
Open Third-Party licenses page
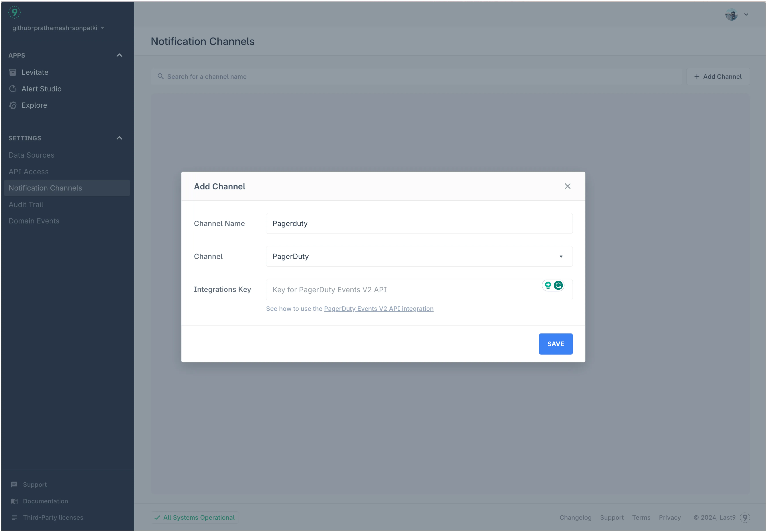pyautogui.click(x=53, y=517)
